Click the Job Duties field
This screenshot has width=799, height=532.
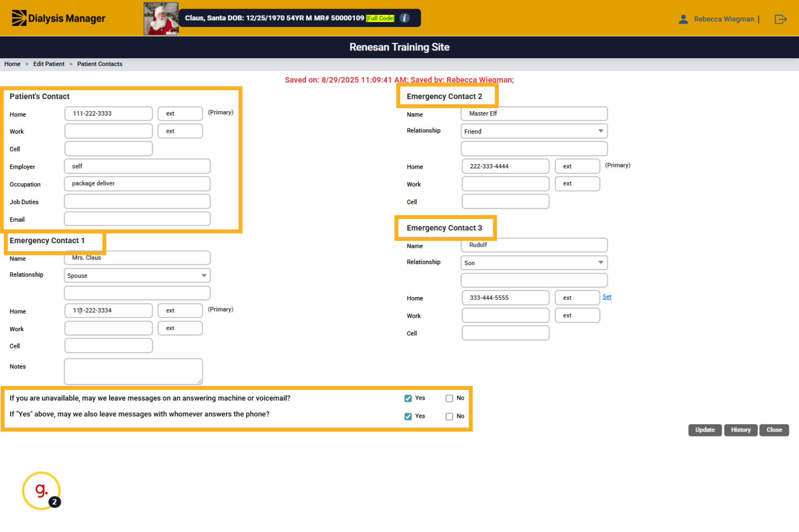pos(137,201)
